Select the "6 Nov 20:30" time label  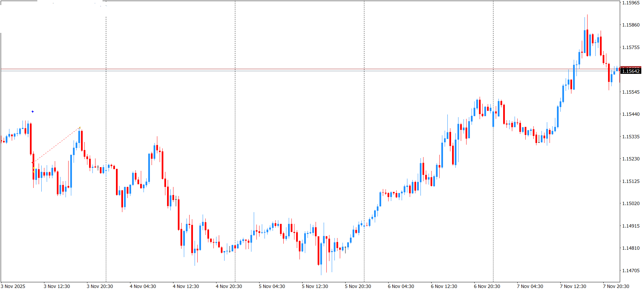(487, 286)
